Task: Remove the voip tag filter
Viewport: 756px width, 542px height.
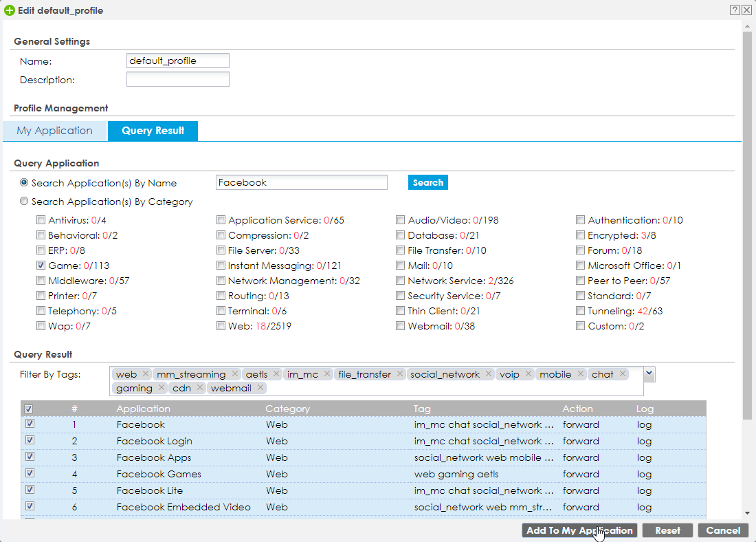Action: (529, 374)
